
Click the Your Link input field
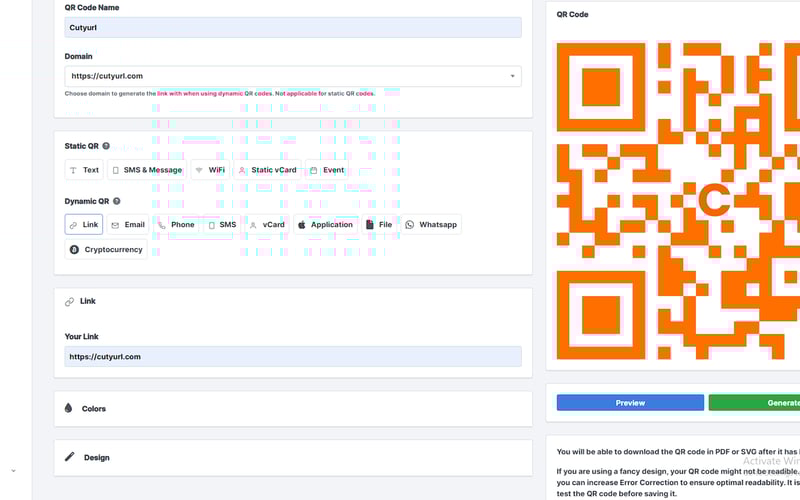coord(293,357)
